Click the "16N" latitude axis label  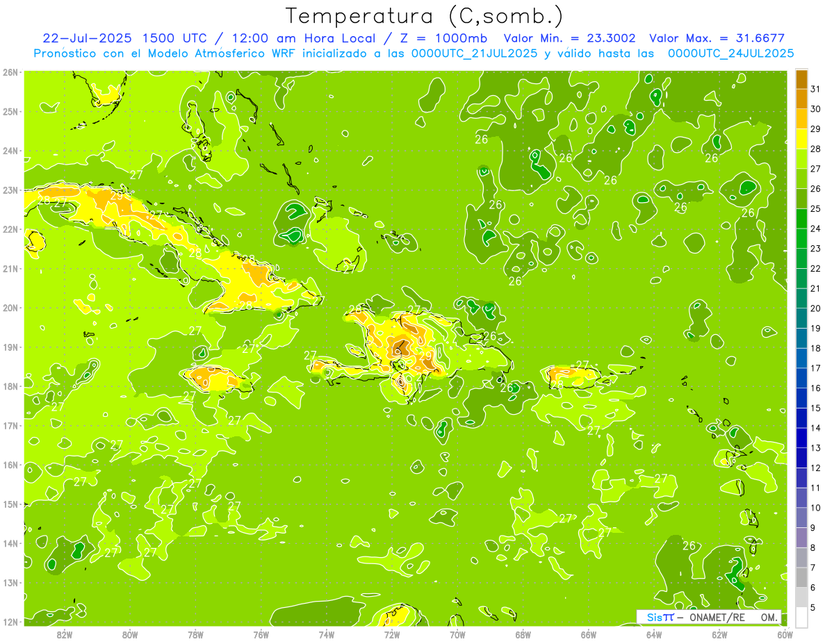click(x=10, y=465)
